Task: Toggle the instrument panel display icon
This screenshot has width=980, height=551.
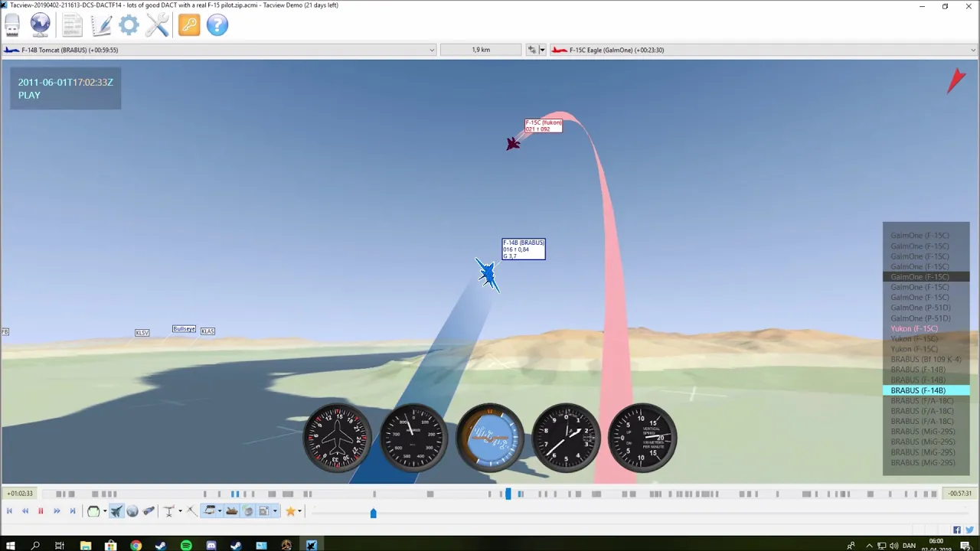Action: [264, 511]
